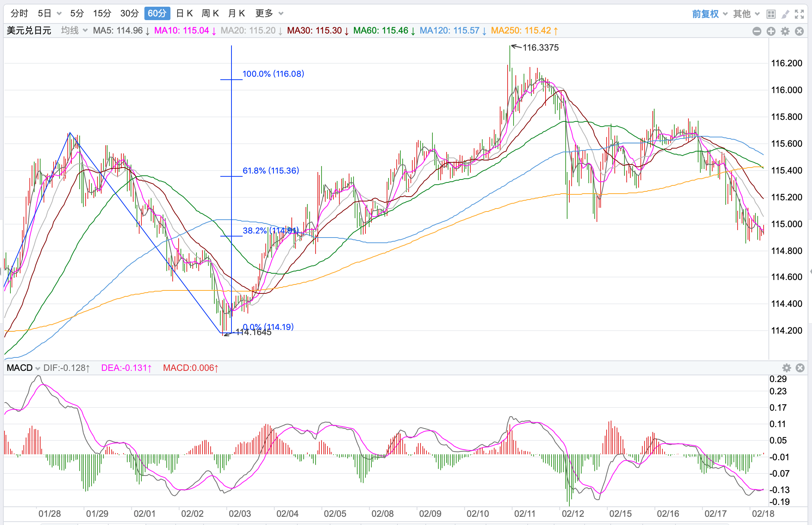
Task: Open the 其他 options menu
Action: 746,14
